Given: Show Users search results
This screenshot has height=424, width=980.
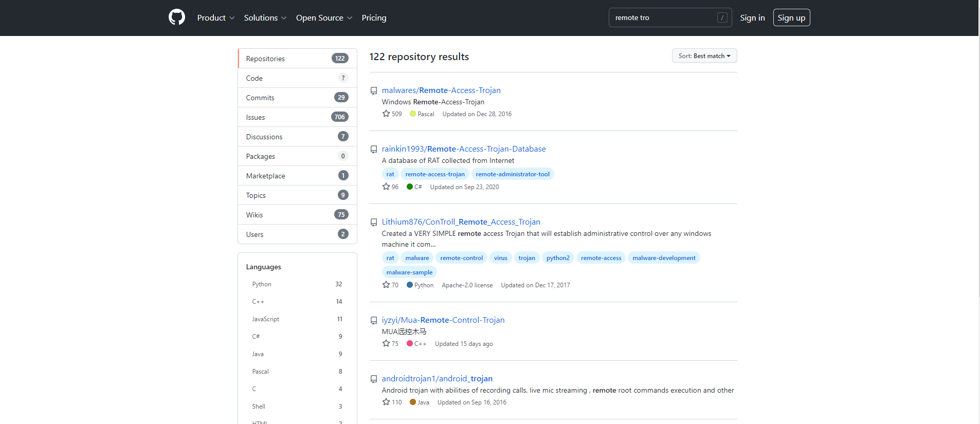Looking at the screenshot, I should pos(297,234).
